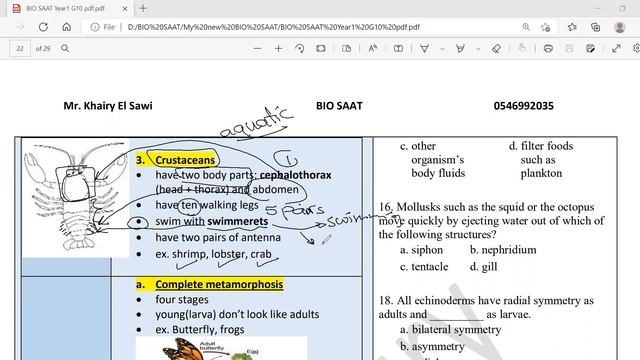Viewport: 640px width, 360px height.
Task: Print the PDF document
Action: tap(548, 49)
